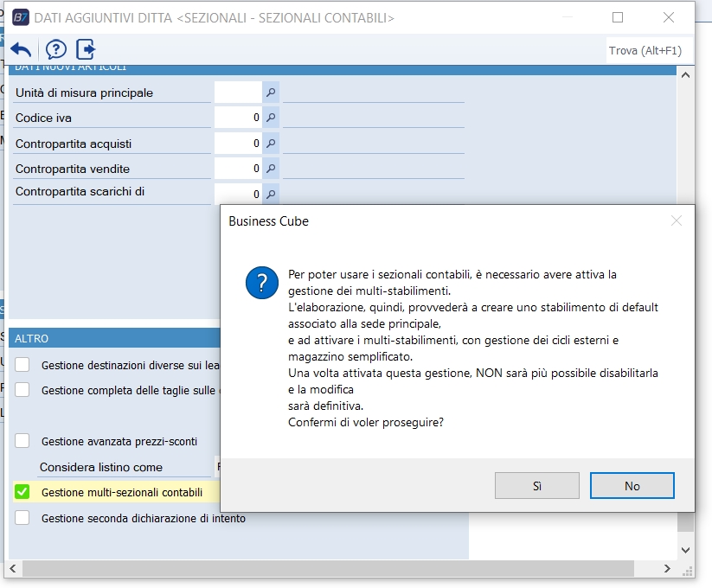Image resolution: width=712 pixels, height=588 pixels.
Task: Decline with the No button
Action: tap(632, 486)
